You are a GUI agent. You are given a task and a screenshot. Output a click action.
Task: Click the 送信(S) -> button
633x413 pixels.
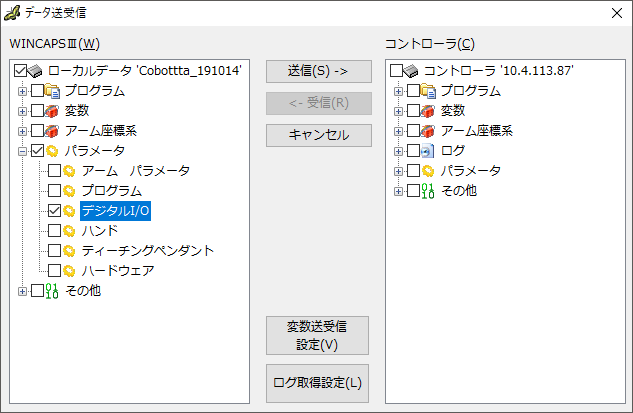click(x=319, y=71)
